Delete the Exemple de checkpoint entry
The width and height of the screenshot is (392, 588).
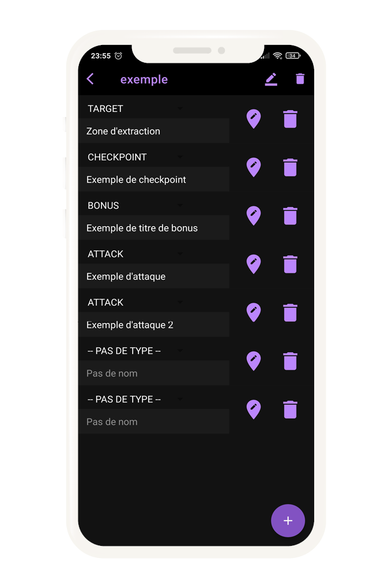[x=291, y=167]
